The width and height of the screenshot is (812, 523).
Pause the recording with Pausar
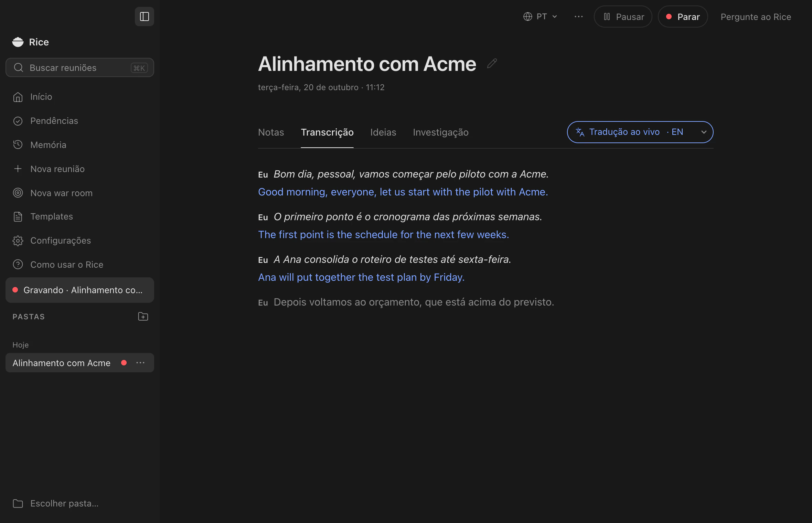(623, 17)
